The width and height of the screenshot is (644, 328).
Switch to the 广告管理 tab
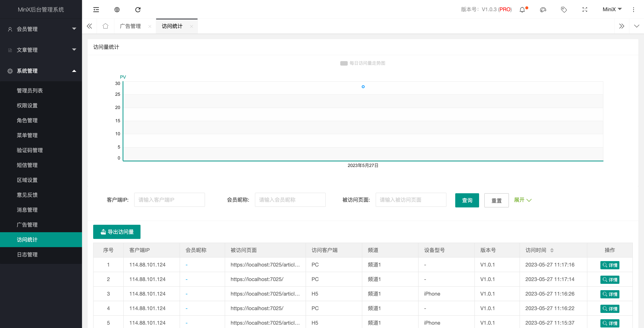pos(130,26)
